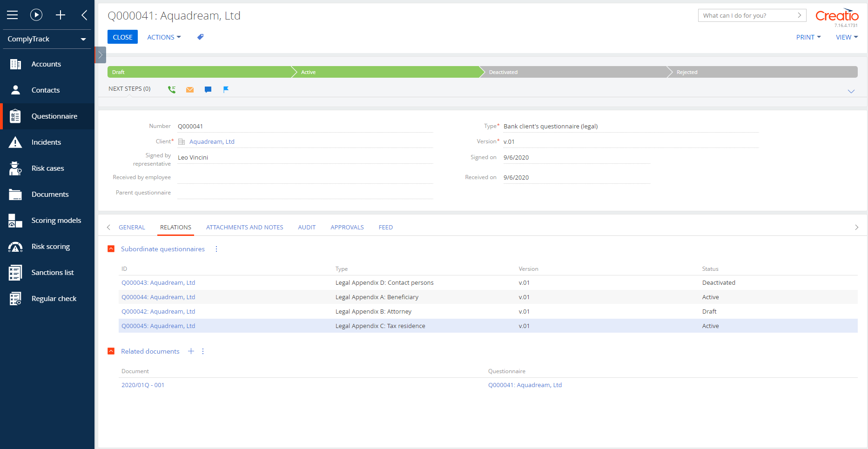Open the Scoring models section
This screenshot has width=868, height=449.
click(x=56, y=220)
